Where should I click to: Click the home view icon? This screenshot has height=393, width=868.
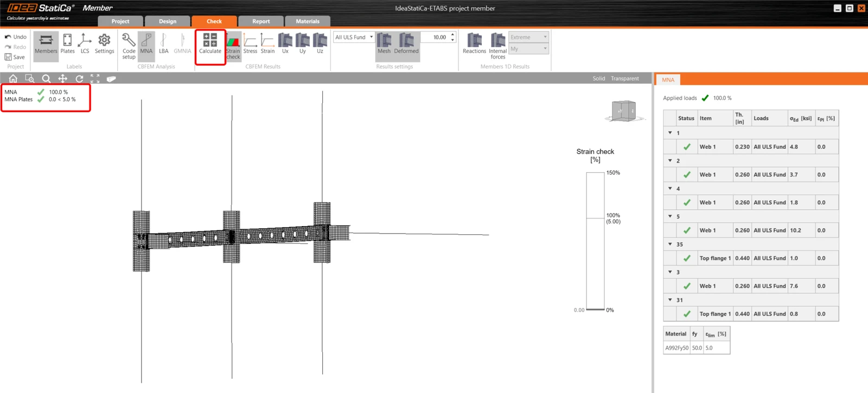coord(13,79)
